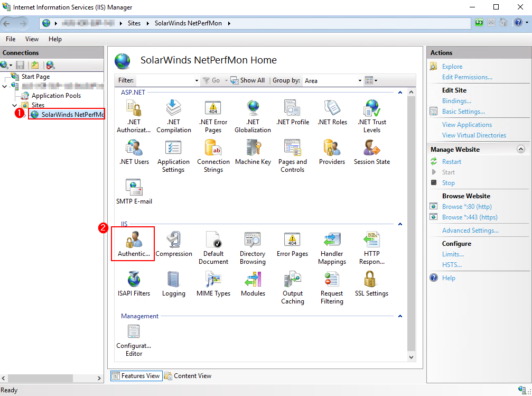532x396 pixels.
Task: Open the Group by Area dropdown
Action: pos(333,80)
